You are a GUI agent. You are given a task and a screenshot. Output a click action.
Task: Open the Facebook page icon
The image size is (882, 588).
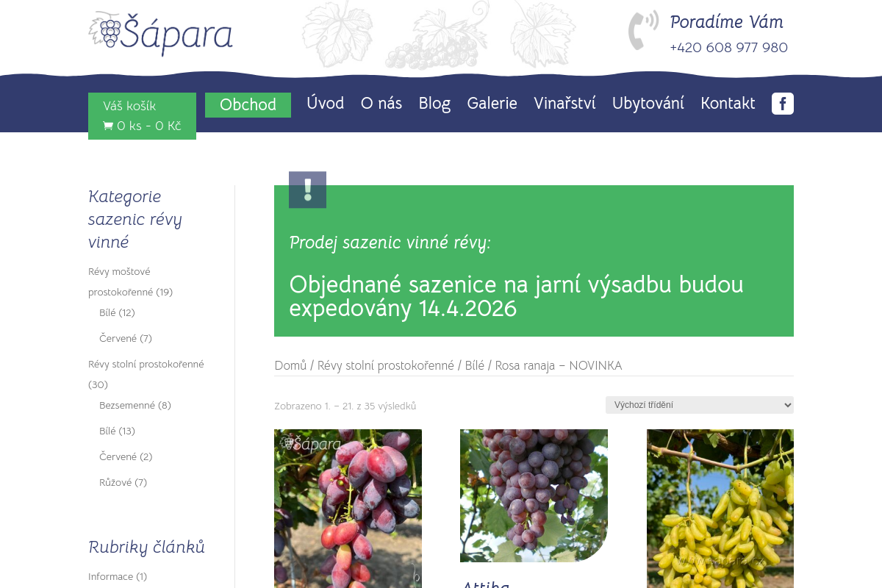tap(782, 104)
